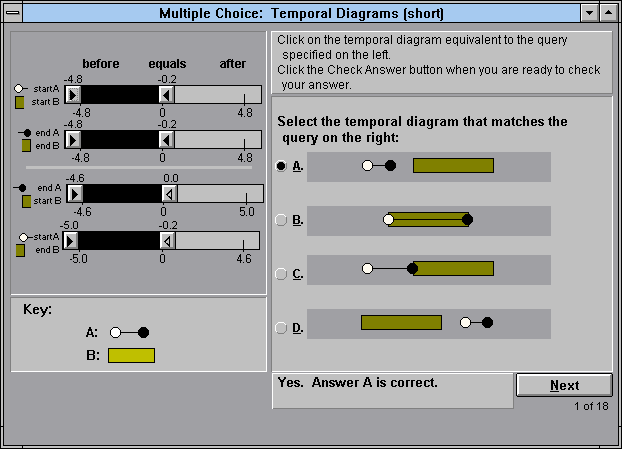The width and height of the screenshot is (622, 449).
Task: Click the 'D.' option label
Action: point(298,328)
